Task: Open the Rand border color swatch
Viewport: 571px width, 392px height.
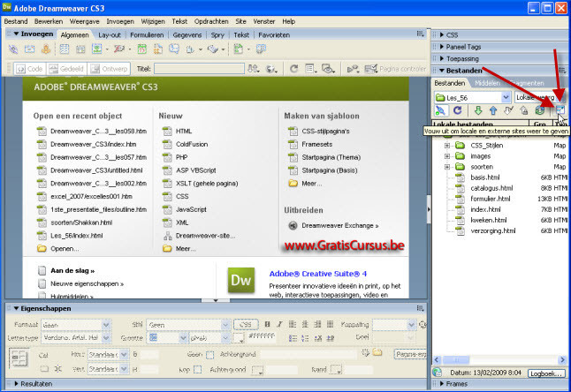Action: coord(336,370)
